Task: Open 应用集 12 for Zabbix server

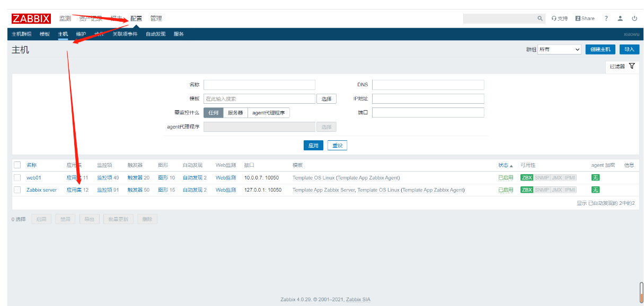Action: (x=74, y=190)
